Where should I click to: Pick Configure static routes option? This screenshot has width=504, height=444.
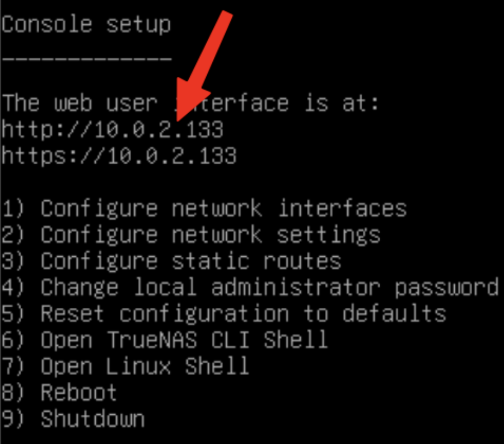pyautogui.click(x=190, y=261)
